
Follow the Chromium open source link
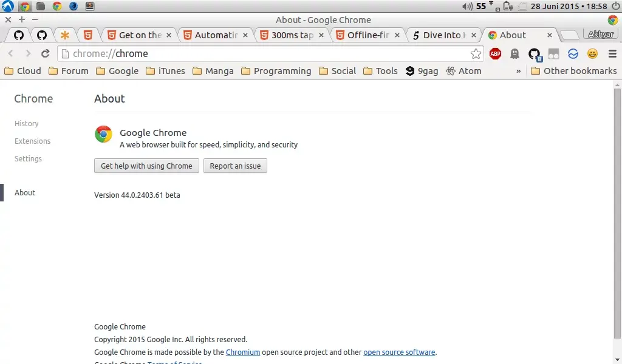(x=243, y=352)
